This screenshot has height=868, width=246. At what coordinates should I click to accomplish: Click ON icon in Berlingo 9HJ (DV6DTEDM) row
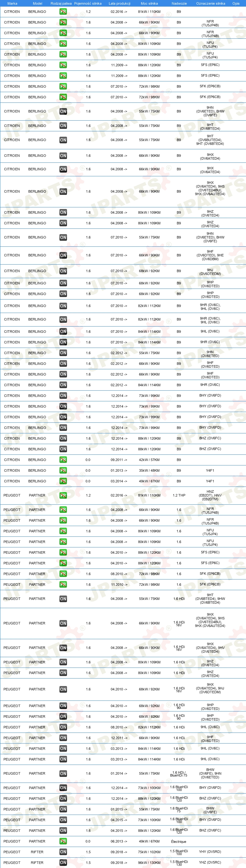(63, 271)
